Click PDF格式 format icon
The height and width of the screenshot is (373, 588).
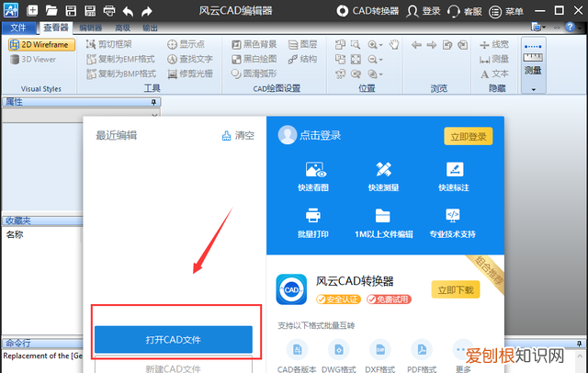tap(422, 350)
